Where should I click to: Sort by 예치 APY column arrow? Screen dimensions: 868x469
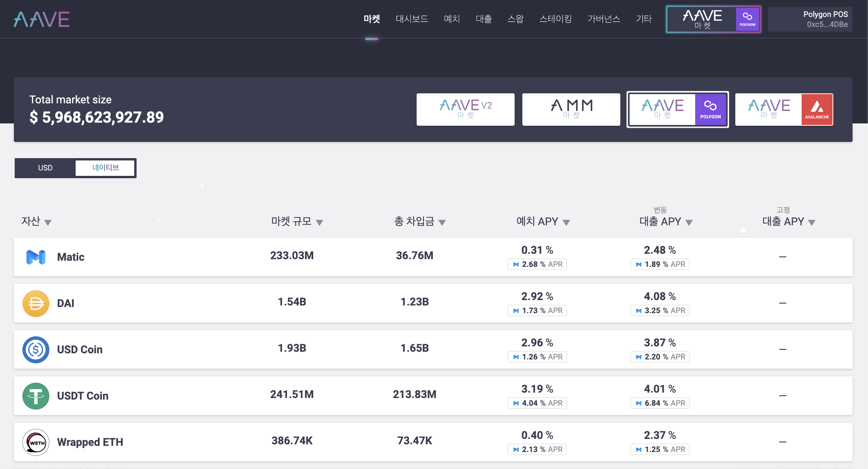(x=566, y=223)
